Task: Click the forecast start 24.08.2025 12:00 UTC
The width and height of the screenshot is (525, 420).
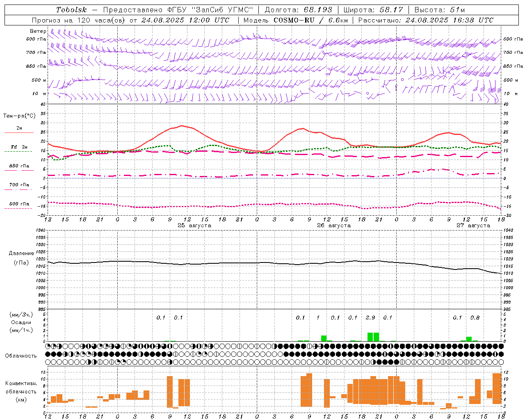Action: pyautogui.click(x=185, y=20)
